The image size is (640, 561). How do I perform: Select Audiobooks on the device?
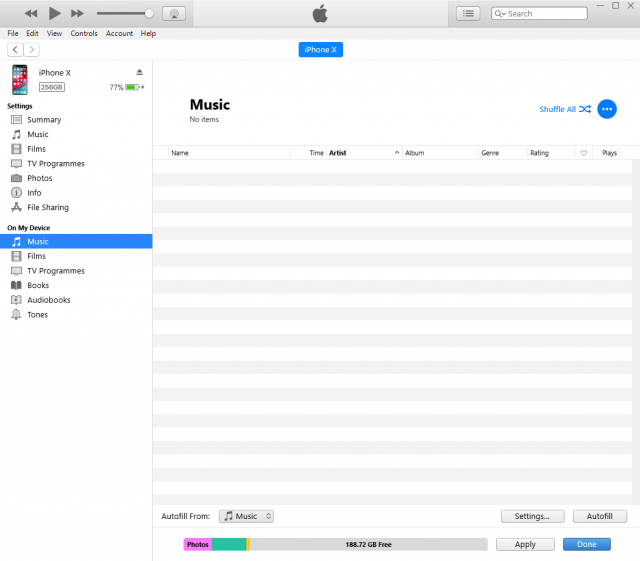click(76, 300)
